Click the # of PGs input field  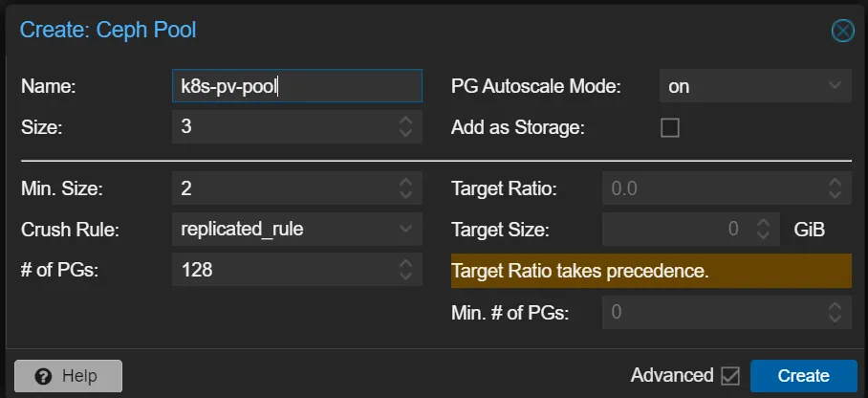pos(282,271)
